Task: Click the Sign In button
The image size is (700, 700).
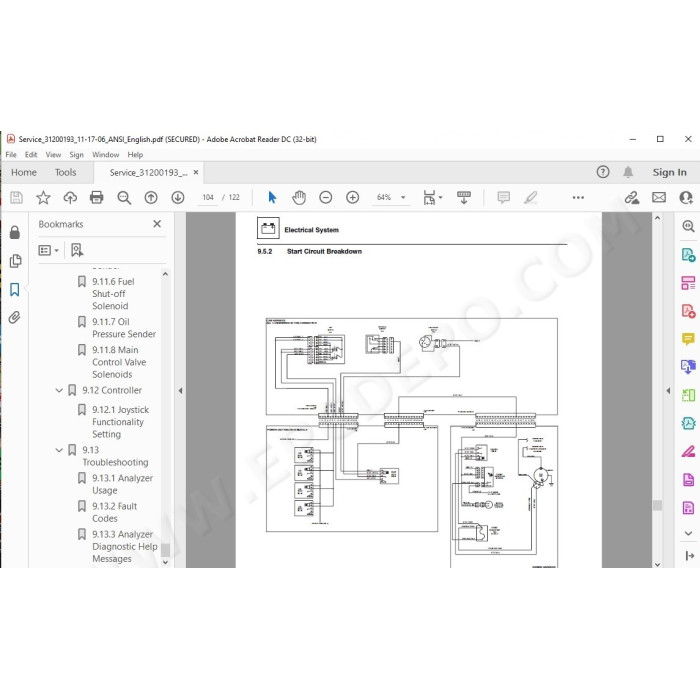Action: pyautogui.click(x=669, y=172)
